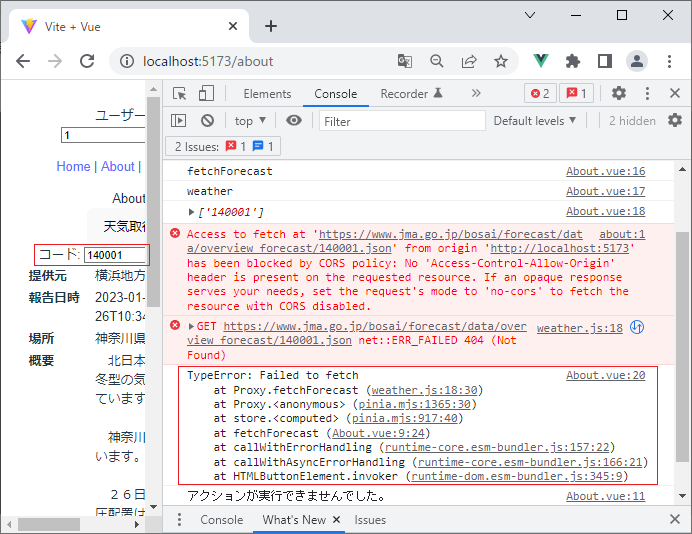This screenshot has height=534, width=692.
Task: Switch to Console tab
Action: pos(335,94)
